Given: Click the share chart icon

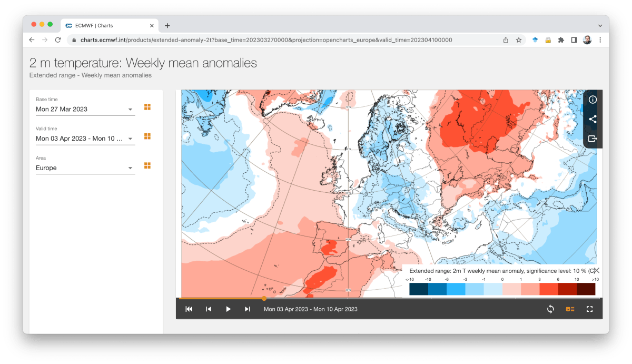Looking at the screenshot, I should 592,119.
